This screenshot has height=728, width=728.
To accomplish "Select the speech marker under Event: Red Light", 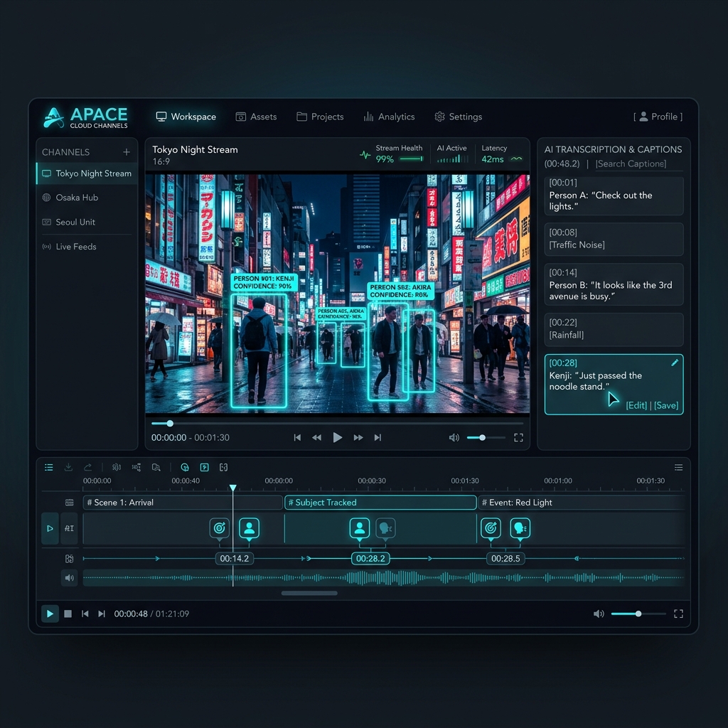I will point(520,528).
